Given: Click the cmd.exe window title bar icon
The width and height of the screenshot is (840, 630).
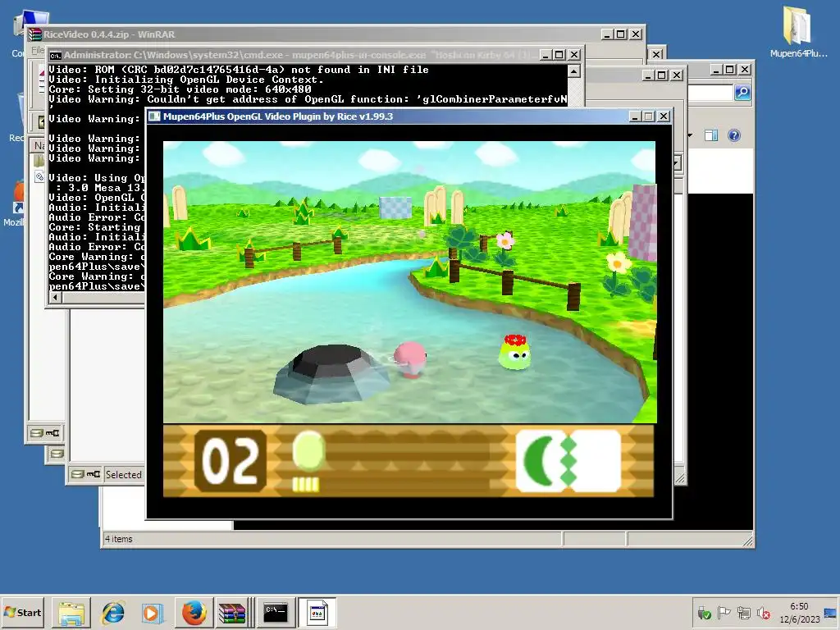Looking at the screenshot, I should [x=55, y=55].
